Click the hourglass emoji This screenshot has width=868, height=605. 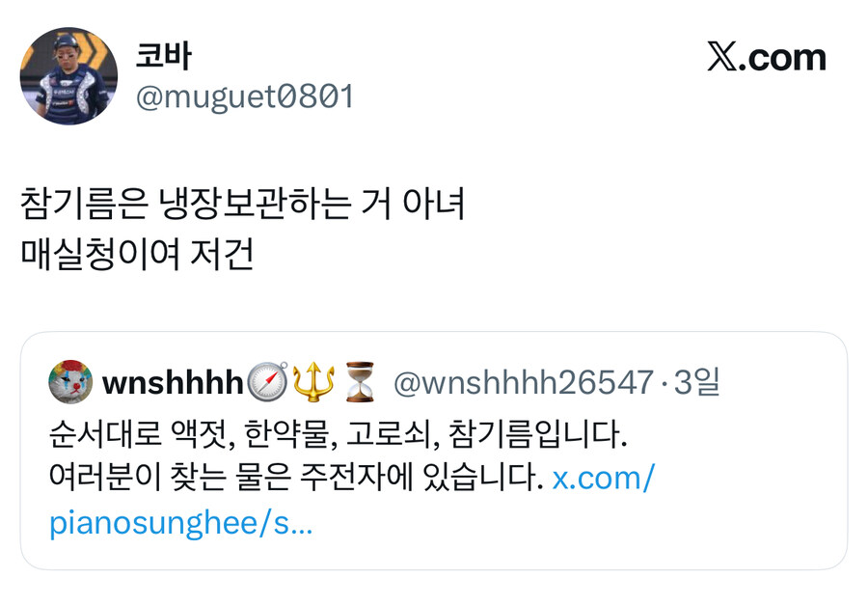(x=360, y=382)
